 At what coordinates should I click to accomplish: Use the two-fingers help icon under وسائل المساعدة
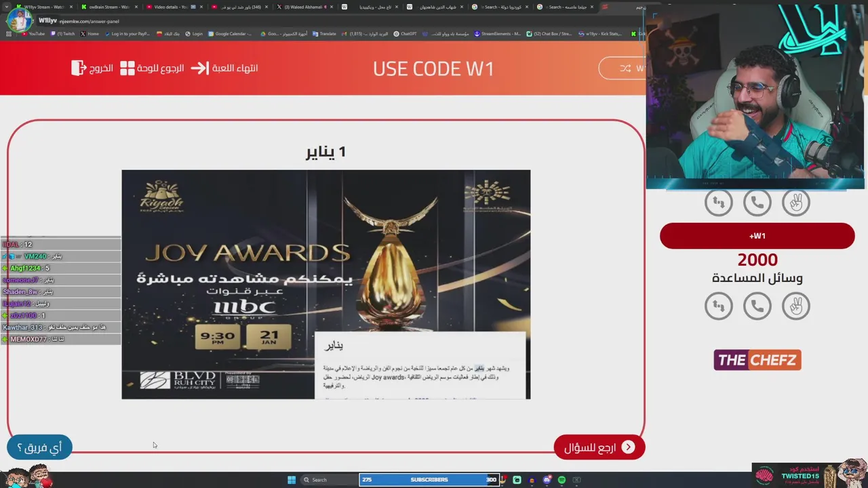(x=796, y=306)
